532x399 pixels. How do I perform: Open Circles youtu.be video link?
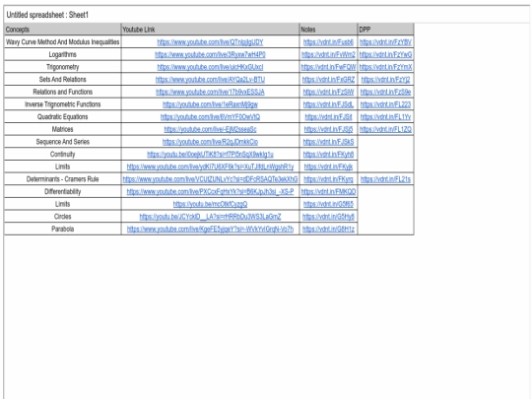(210, 217)
